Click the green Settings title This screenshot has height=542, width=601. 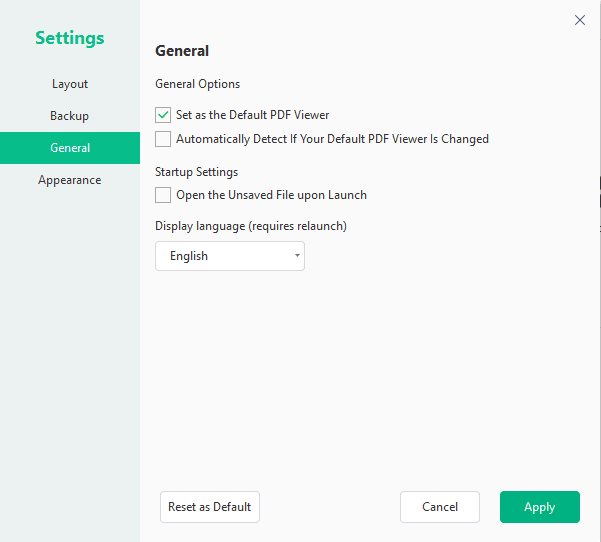[x=70, y=38]
